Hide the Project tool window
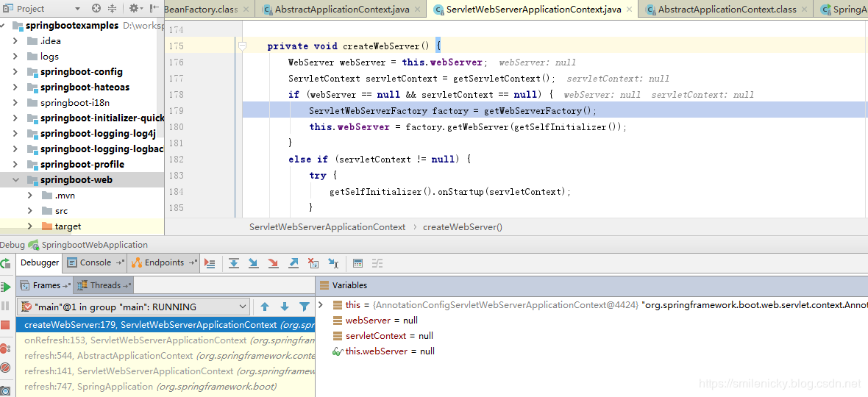This screenshot has width=868, height=397. click(154, 9)
